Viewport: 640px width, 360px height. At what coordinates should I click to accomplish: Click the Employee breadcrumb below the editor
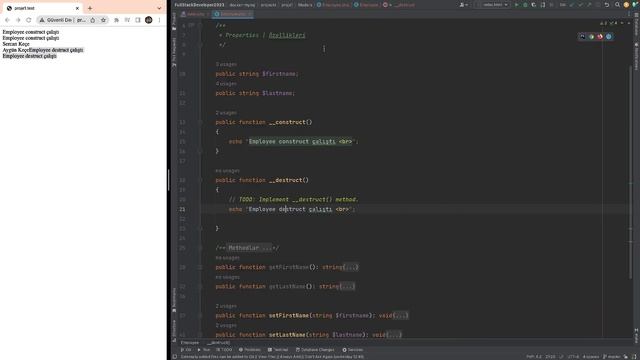point(190,343)
